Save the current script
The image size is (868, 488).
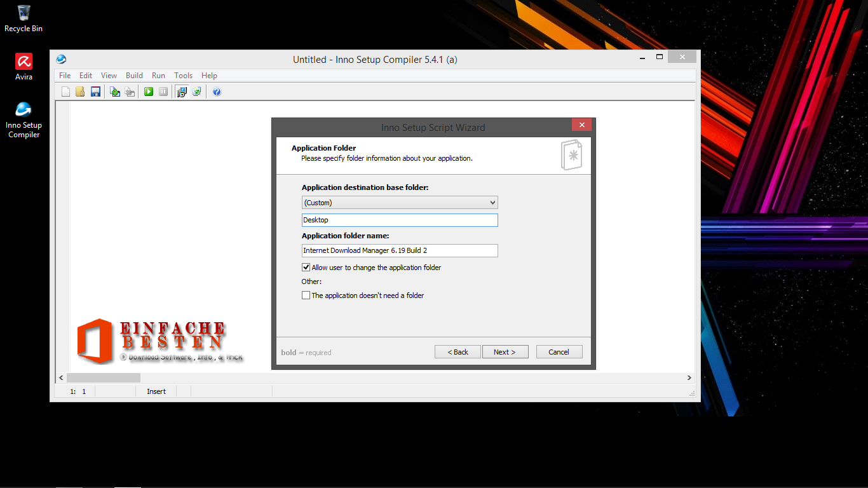point(95,91)
